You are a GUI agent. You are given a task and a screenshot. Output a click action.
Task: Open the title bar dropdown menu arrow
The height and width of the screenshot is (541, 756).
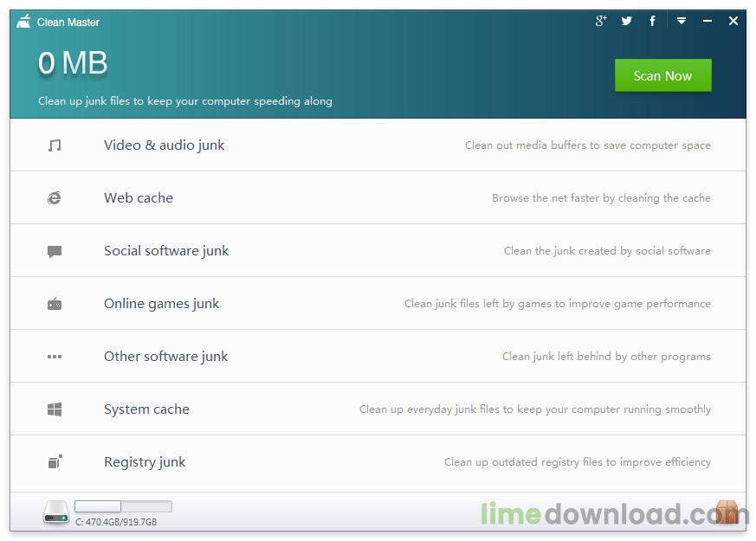click(x=682, y=21)
